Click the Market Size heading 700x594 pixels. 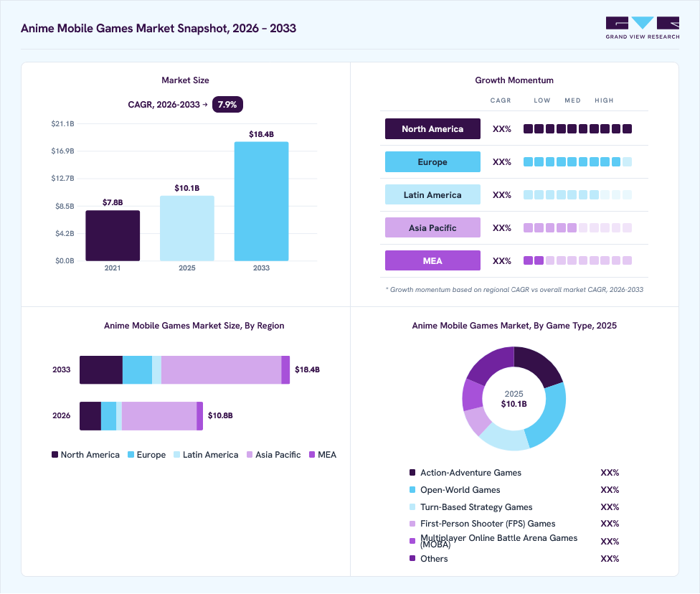tap(185, 80)
